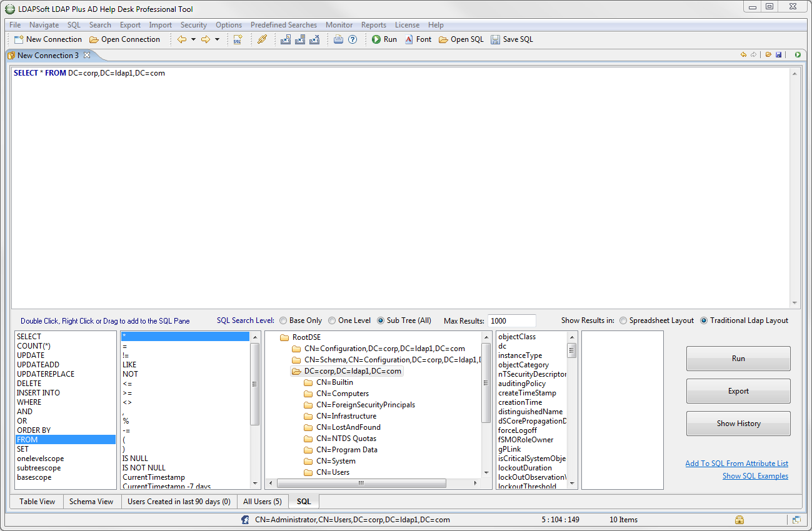Click the help question mark icon
Screen dimensions: 812x531
pos(353,39)
